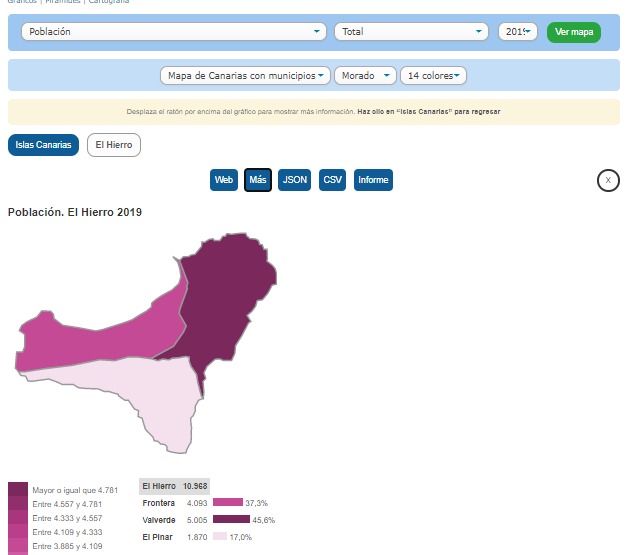Select the Frontera municipality on the map
627x555 pixels.
click(x=104, y=340)
